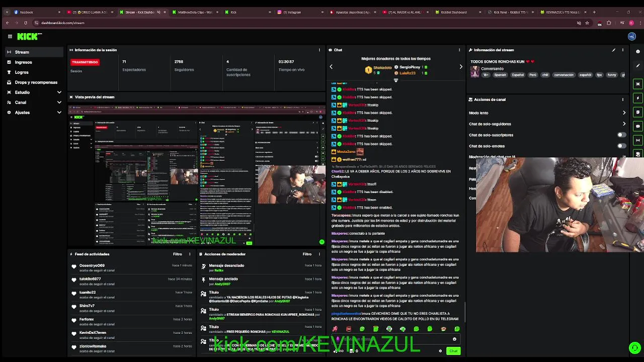Click the Mensaje desanclado moderator entry

pos(262,267)
